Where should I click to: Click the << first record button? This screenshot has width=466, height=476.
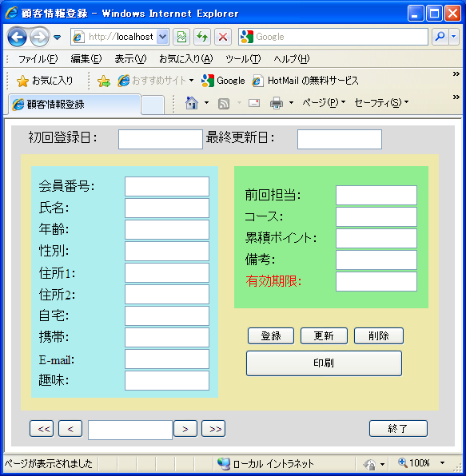point(42,429)
